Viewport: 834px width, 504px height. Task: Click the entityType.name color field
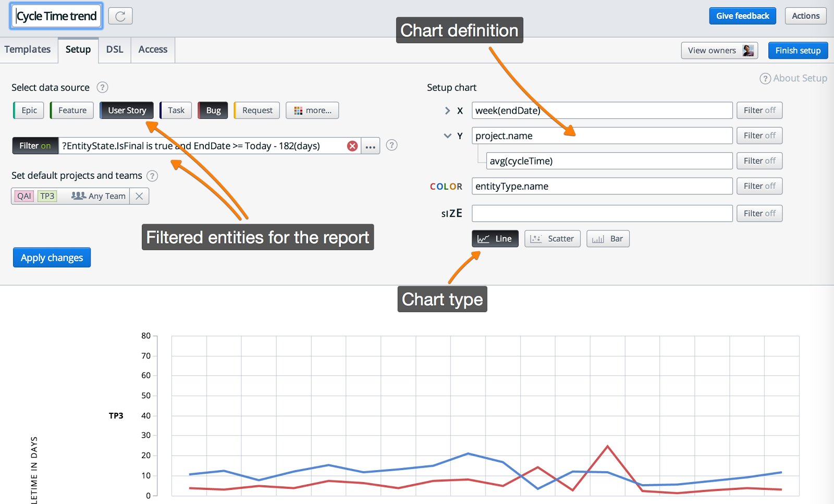[602, 186]
